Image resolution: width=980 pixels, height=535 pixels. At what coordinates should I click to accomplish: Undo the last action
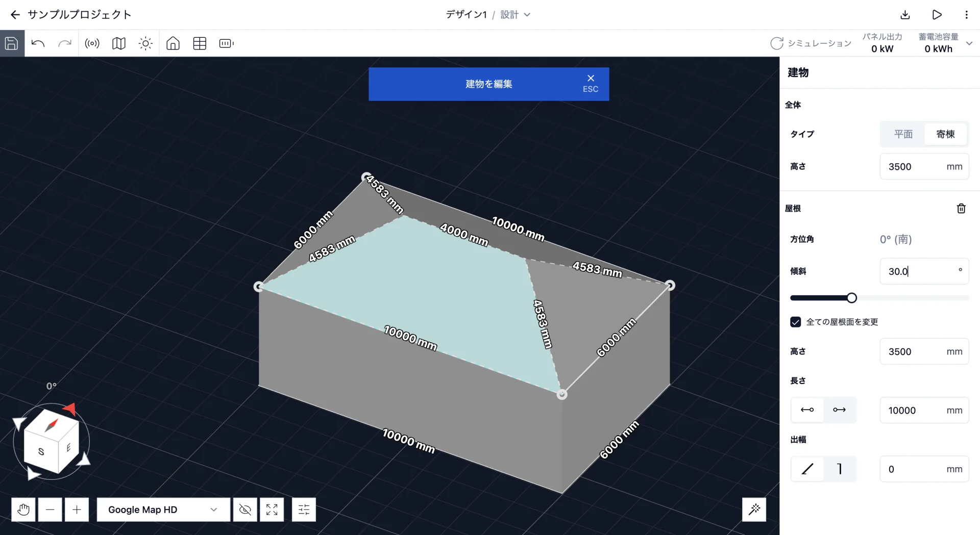pos(38,43)
